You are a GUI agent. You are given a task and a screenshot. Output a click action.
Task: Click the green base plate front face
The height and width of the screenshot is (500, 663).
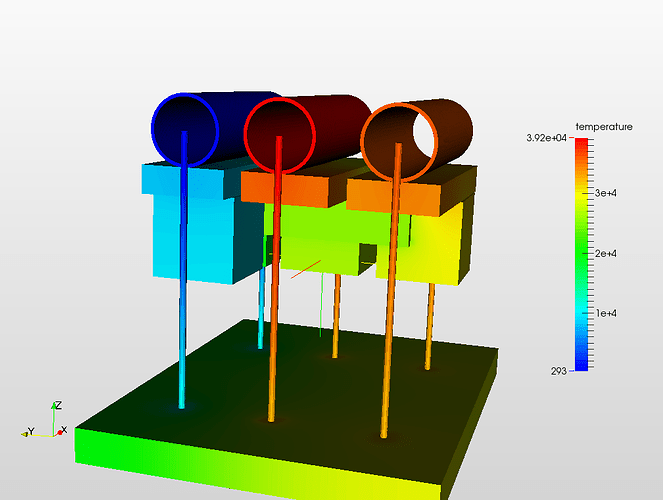click(x=258, y=463)
